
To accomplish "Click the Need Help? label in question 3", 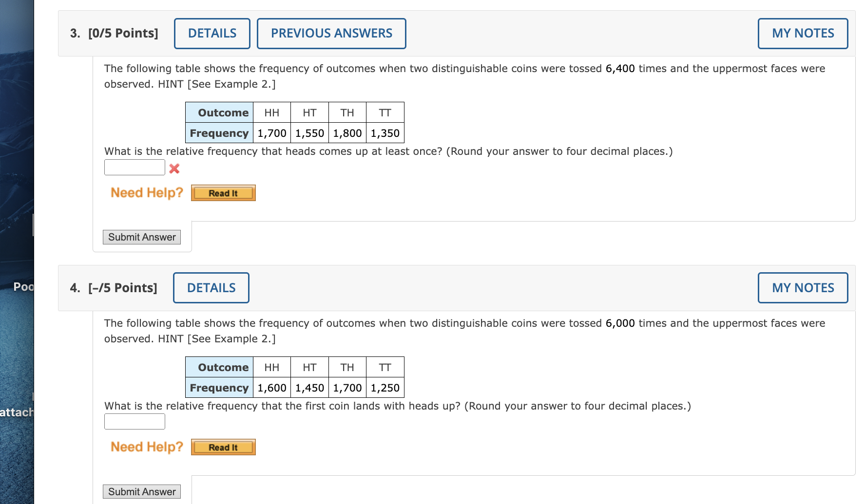I will click(146, 192).
